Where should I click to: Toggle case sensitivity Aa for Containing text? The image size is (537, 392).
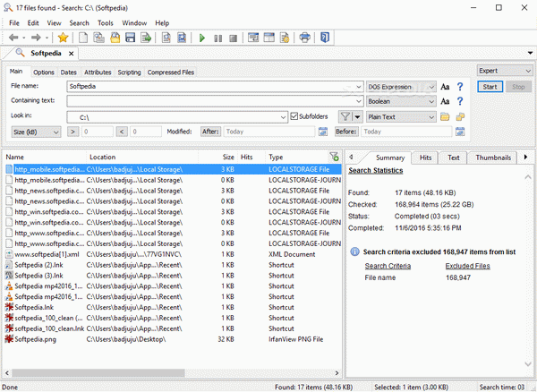pos(445,101)
